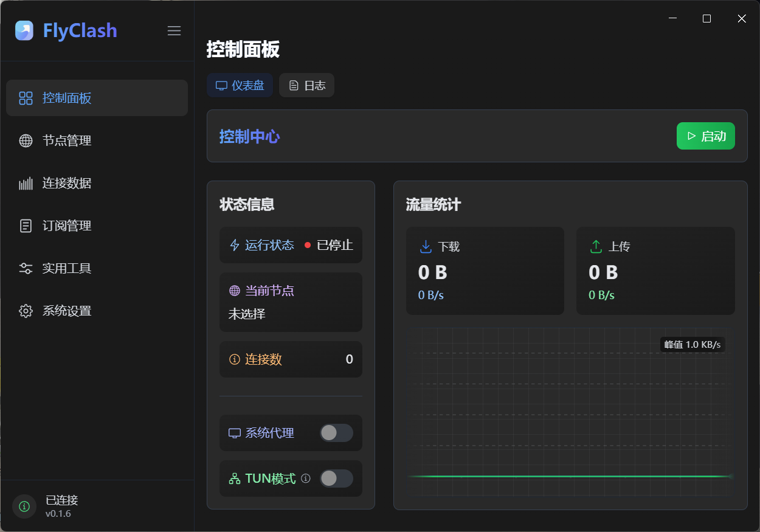Click the 流量统计 heading
This screenshot has height=532, width=760.
[x=434, y=205]
